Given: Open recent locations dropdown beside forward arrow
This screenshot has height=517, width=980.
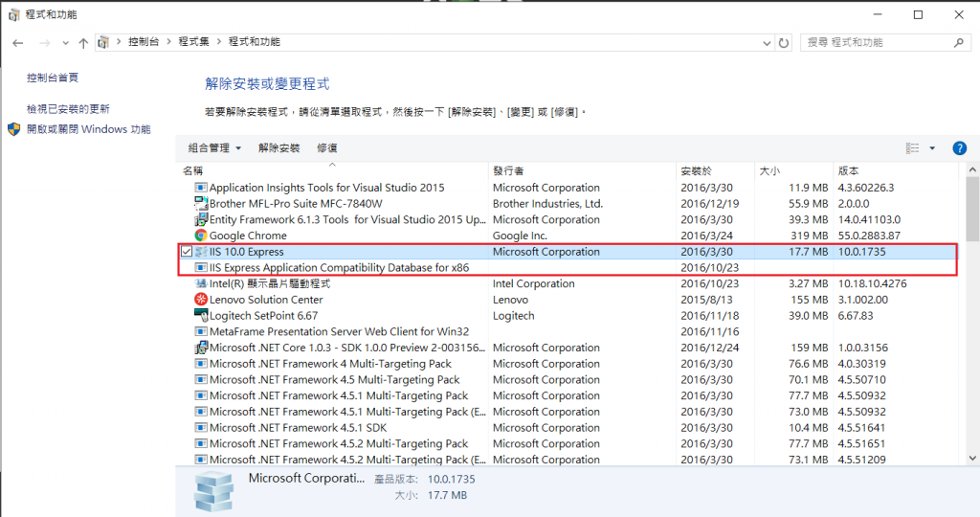Looking at the screenshot, I should [65, 42].
